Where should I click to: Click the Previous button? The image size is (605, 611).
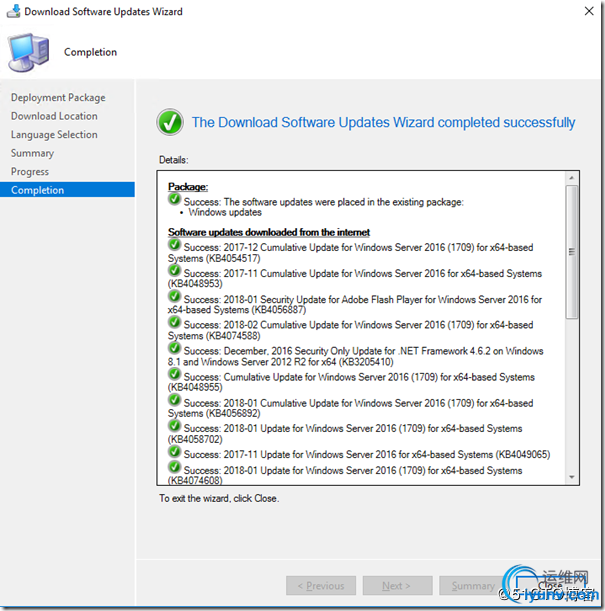pos(321,586)
